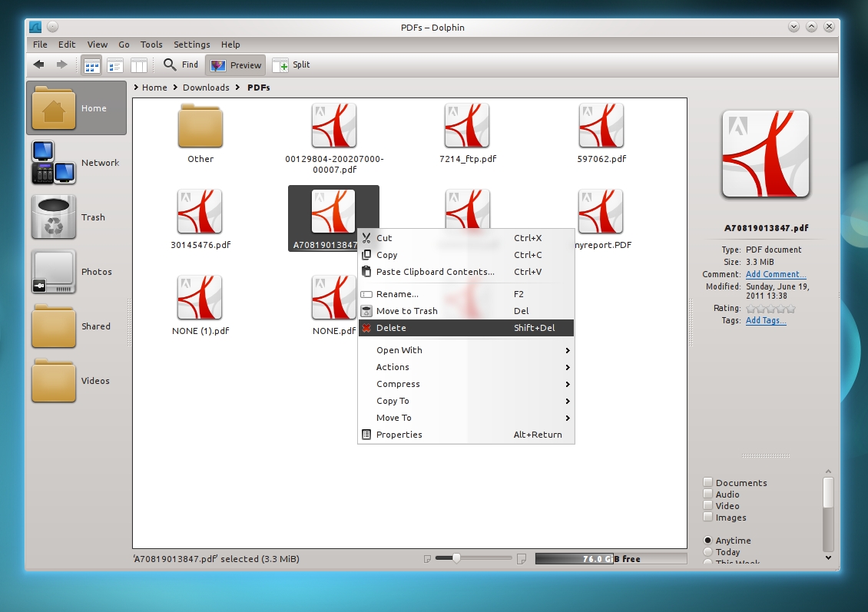Choose Paste Clipboard Contents entry
The width and height of the screenshot is (868, 612).
pyautogui.click(x=466, y=272)
